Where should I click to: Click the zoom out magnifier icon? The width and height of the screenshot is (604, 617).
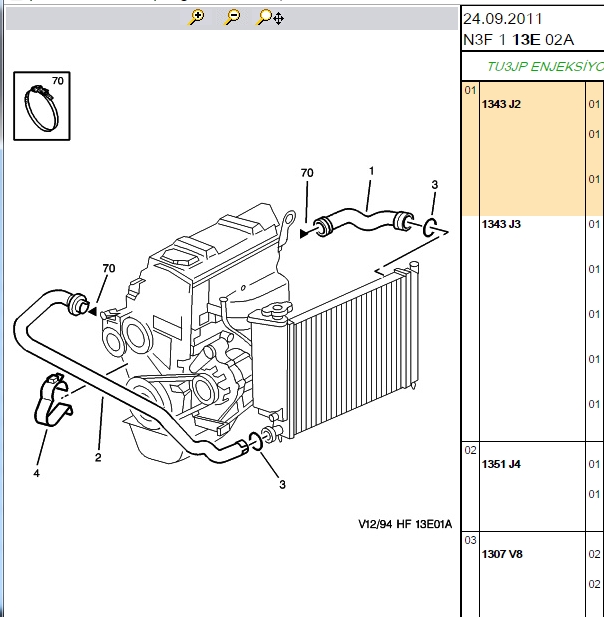click(232, 18)
